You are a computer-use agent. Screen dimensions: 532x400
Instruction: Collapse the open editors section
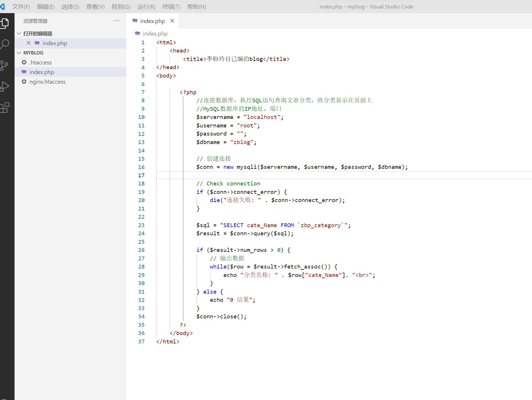(x=19, y=33)
